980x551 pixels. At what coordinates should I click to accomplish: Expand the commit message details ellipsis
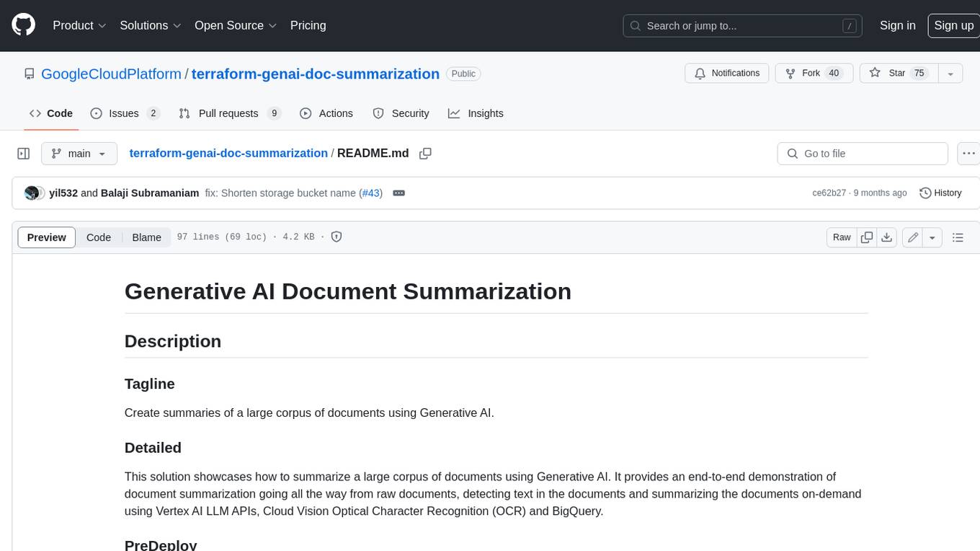pyautogui.click(x=398, y=193)
